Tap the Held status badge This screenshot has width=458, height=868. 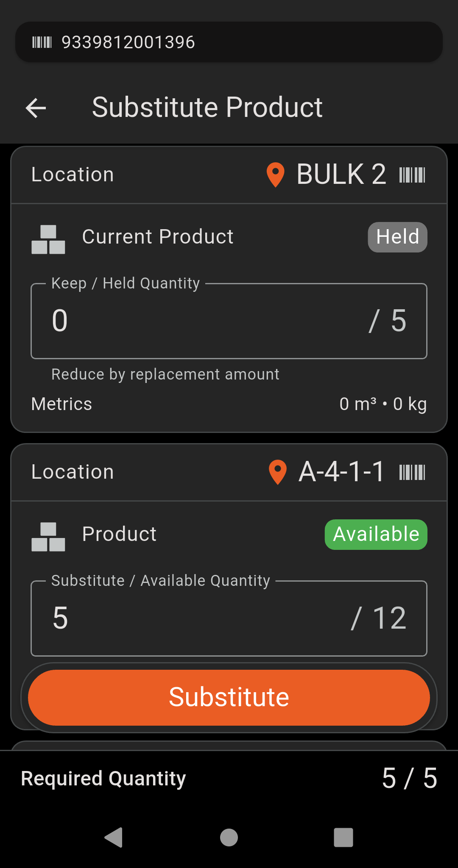pos(397,237)
